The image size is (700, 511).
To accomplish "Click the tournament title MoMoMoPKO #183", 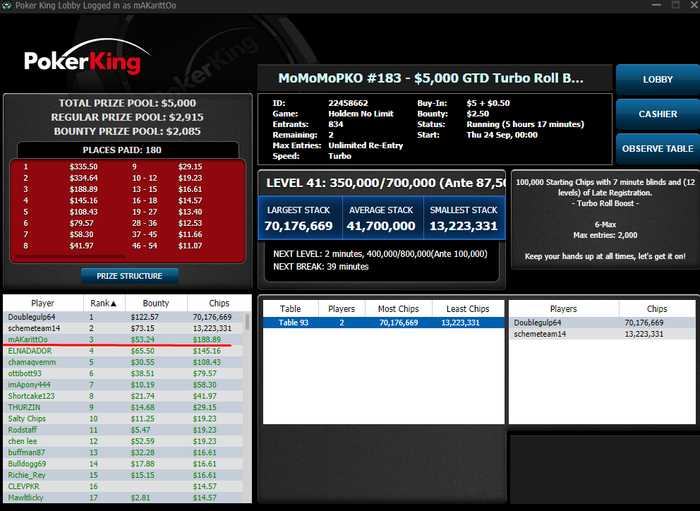I will [x=431, y=78].
